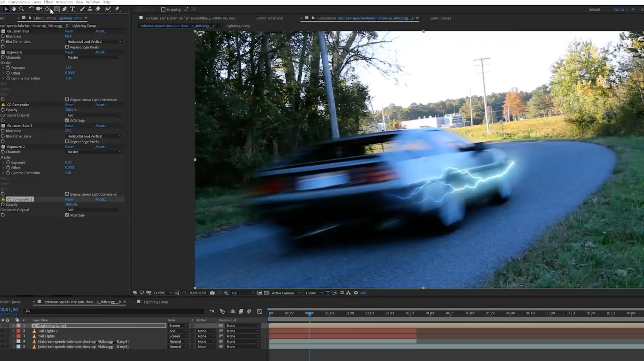Screen dimensions: 644x361
Task: Expand the Tail Lights 2 layer
Action: coord(13,331)
